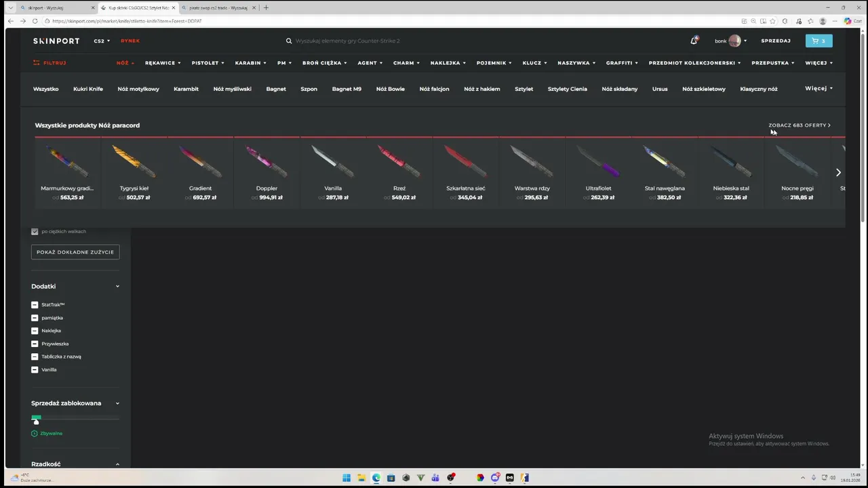Open the Broń ciężka dropdown

pyautogui.click(x=324, y=62)
